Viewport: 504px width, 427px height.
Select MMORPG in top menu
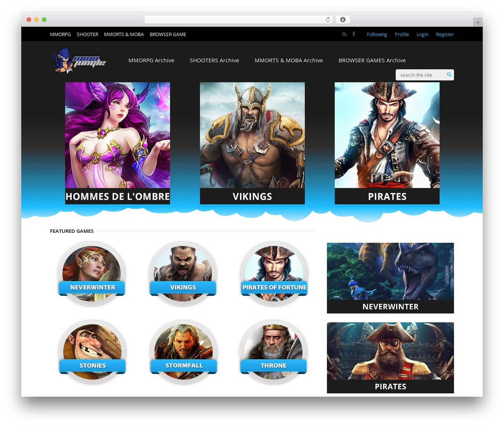click(x=60, y=34)
